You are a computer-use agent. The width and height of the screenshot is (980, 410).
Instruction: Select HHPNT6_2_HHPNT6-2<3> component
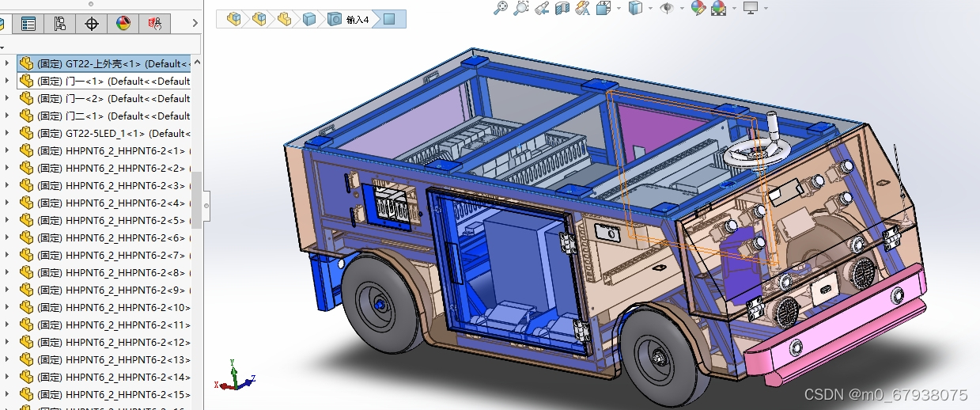coord(104,185)
